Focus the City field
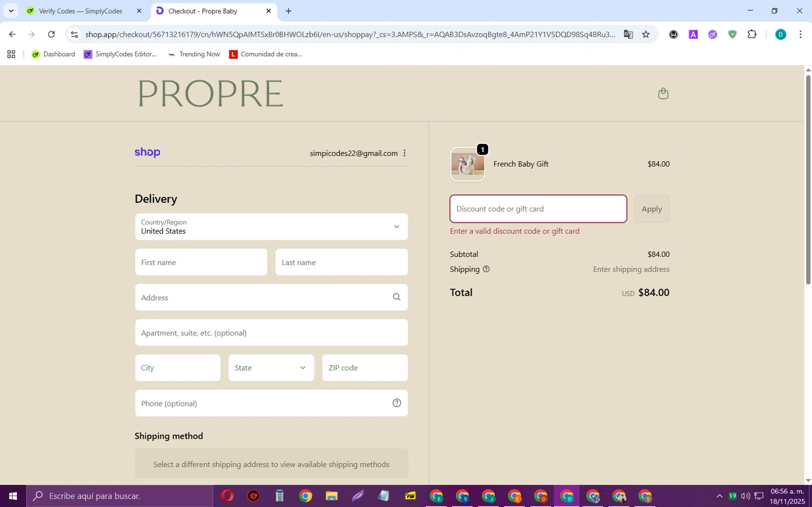The height and width of the screenshot is (507, 812). [178, 368]
